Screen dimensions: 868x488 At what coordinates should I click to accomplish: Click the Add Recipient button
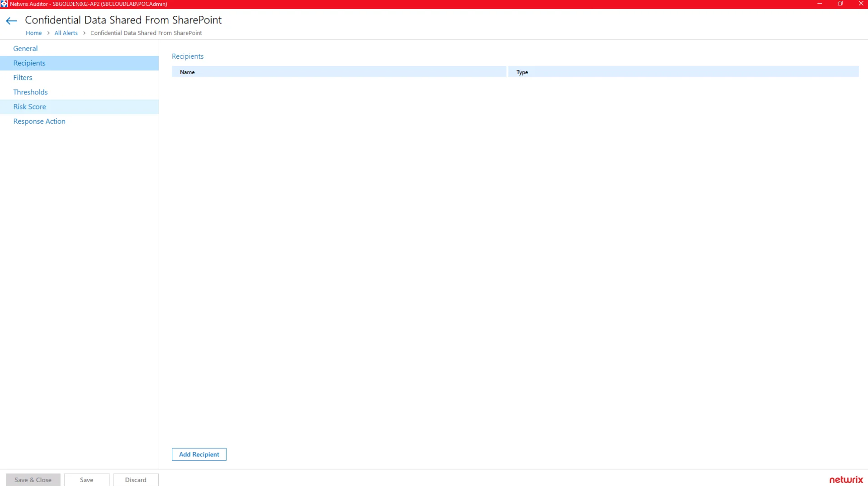[x=199, y=454]
